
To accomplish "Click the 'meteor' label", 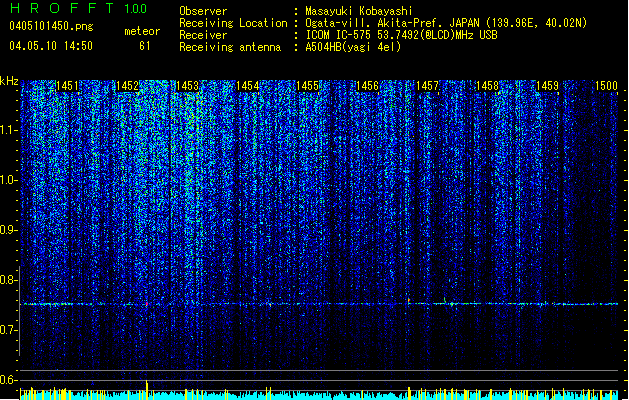I will [142, 31].
